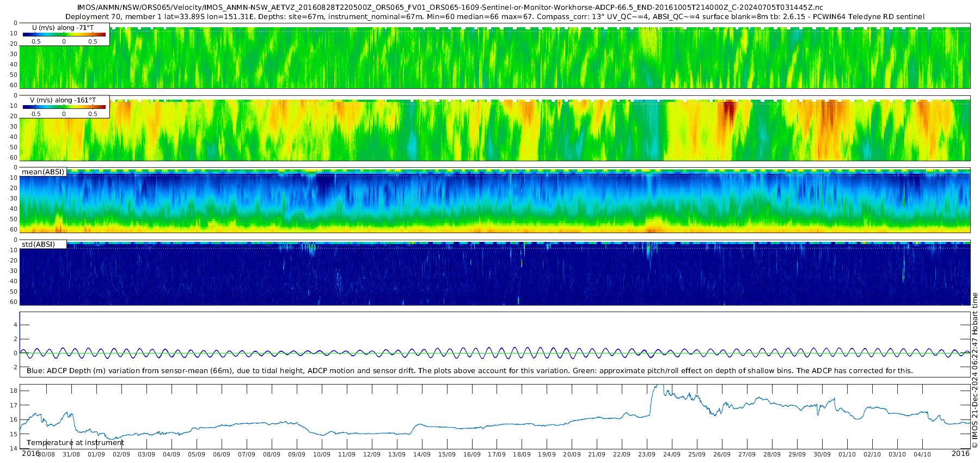Select the 10/09 date on the time axis
Image resolution: width=980 pixels, height=463 pixels.
[x=322, y=454]
